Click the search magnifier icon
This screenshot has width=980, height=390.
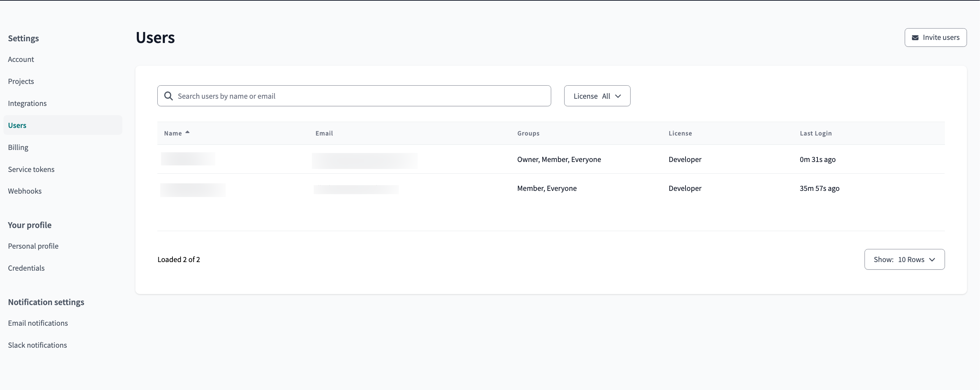[168, 96]
